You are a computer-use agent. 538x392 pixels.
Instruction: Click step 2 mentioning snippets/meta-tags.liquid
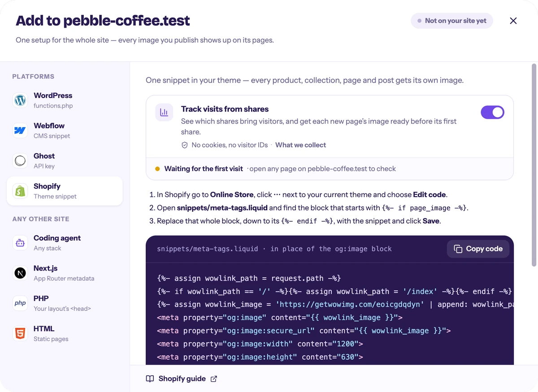click(x=309, y=208)
